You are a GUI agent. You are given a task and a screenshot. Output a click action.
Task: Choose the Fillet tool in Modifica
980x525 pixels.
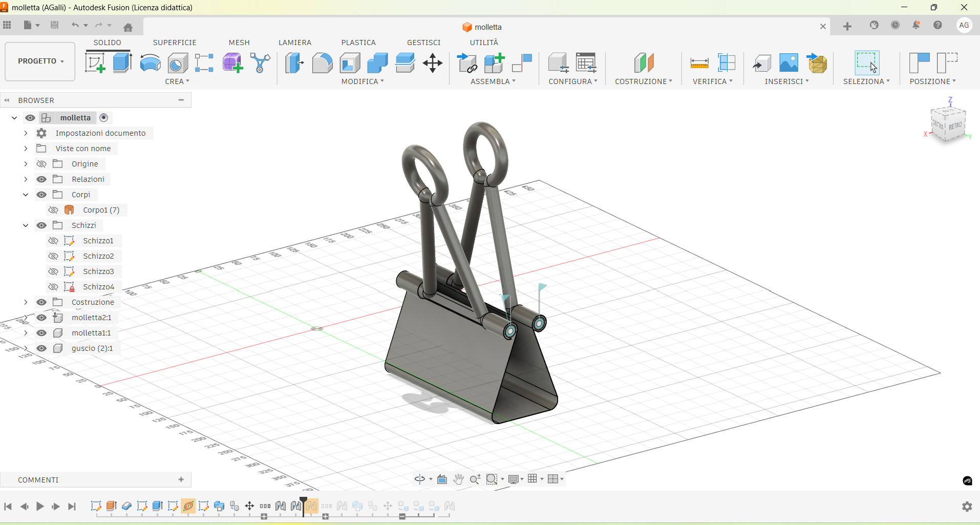click(x=322, y=63)
